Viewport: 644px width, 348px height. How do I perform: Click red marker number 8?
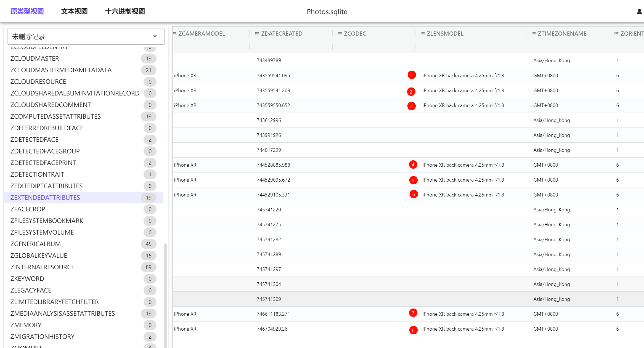pos(413,330)
